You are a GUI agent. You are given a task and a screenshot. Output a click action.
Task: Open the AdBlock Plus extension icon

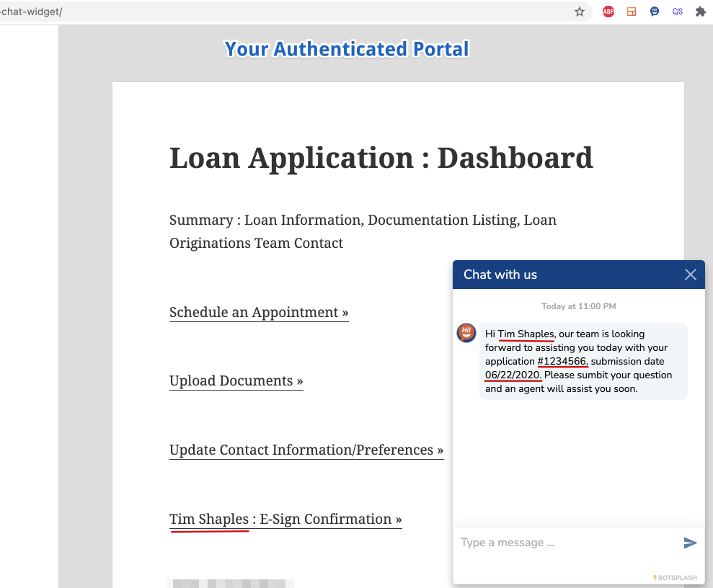point(608,12)
